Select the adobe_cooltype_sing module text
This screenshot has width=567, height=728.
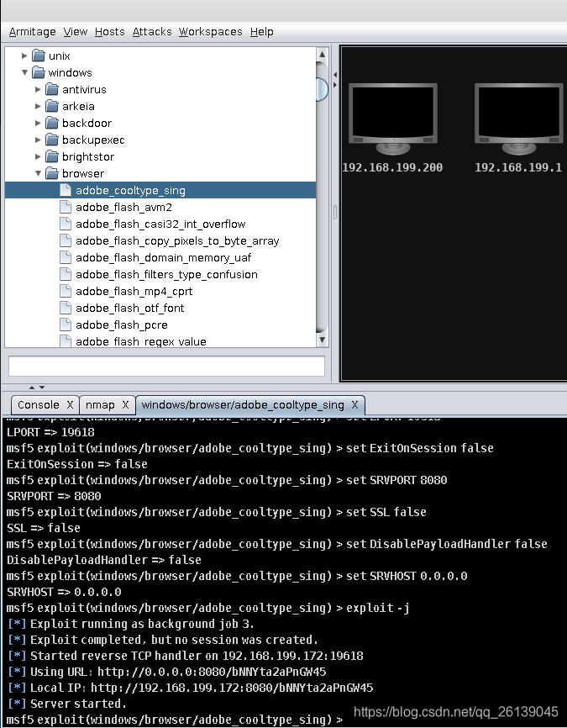(130, 190)
